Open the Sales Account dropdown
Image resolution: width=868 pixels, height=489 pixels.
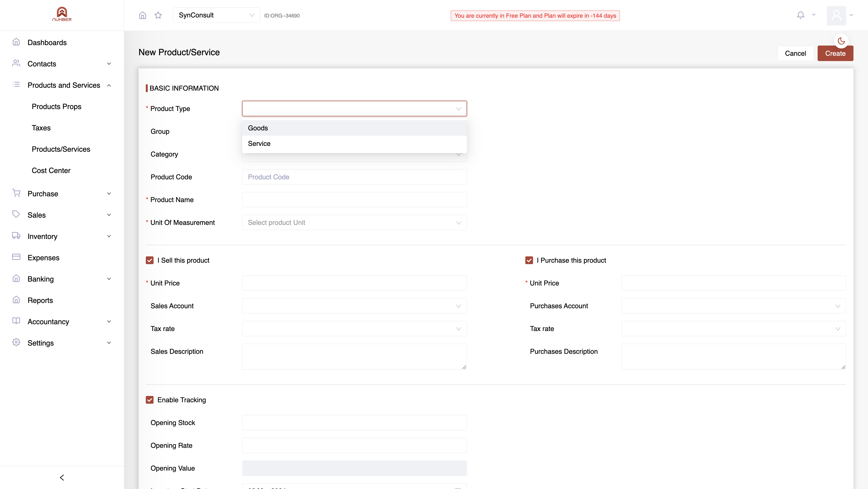tap(355, 306)
